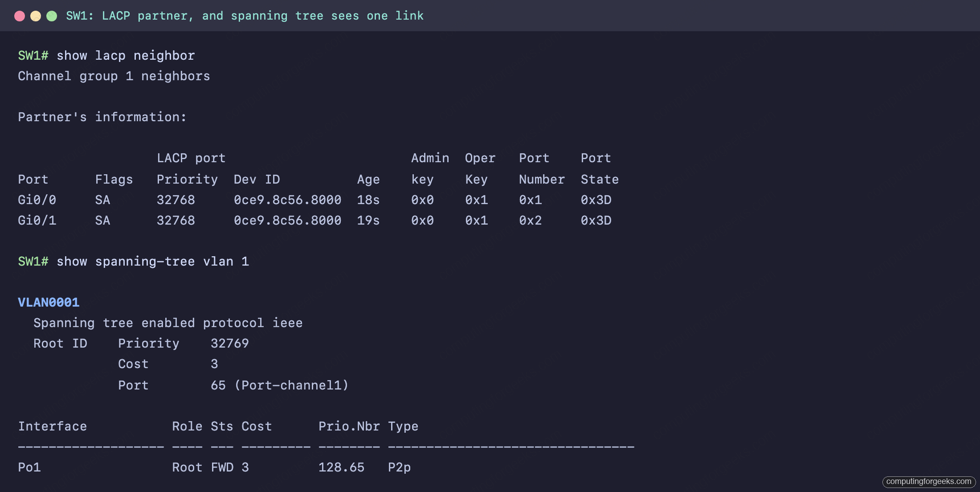Click the red close window dot
Viewport: 980px width, 492px height.
[20, 16]
